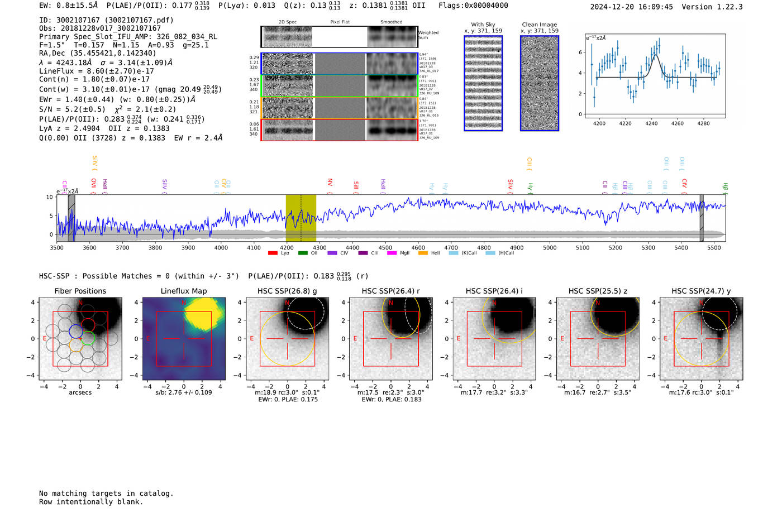Click the 'EW: 0.8±15.5Å' header text
The image size is (782, 532).
click(68, 6)
